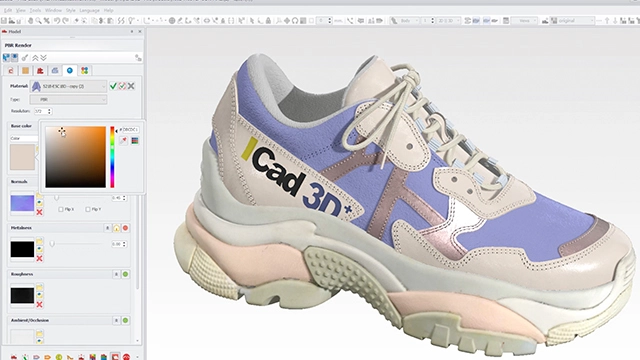The image size is (640, 360).
Task: Enable the Flip Y checkbox
Action: pos(88,209)
